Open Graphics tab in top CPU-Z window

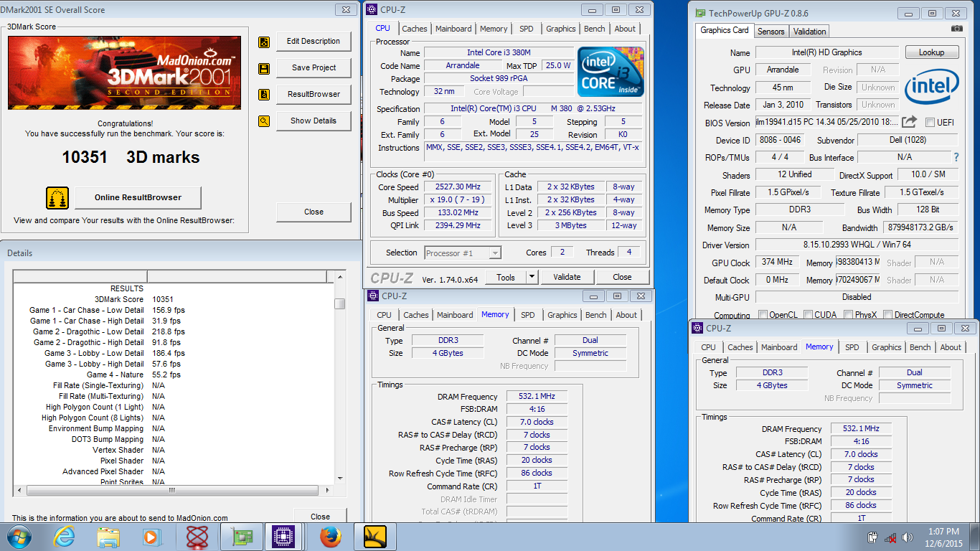(561, 29)
